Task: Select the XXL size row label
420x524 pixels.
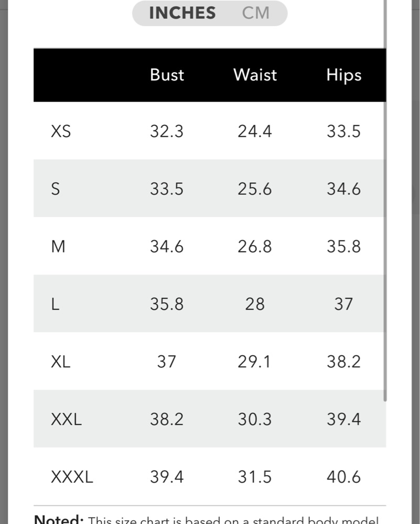Action: [x=67, y=419]
